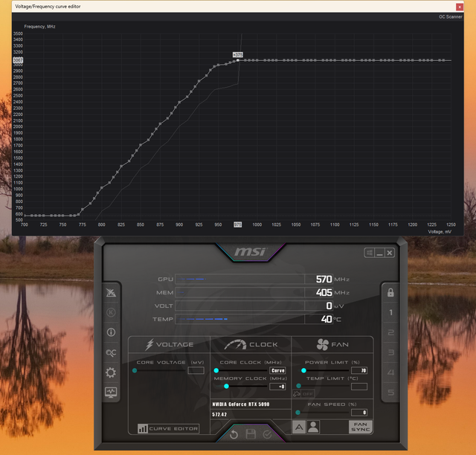Open the hardware monitor icon

click(111, 392)
